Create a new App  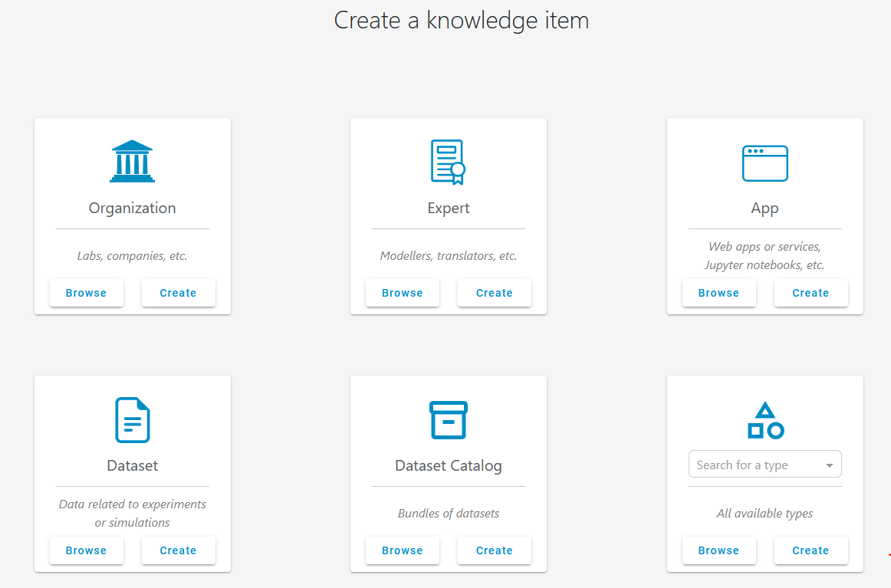811,293
